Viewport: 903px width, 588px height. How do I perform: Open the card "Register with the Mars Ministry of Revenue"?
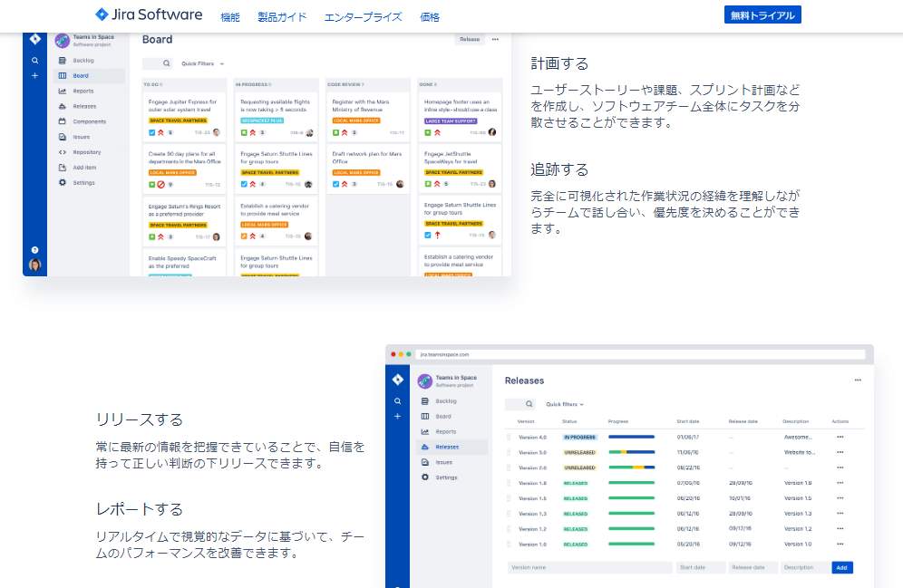368,117
